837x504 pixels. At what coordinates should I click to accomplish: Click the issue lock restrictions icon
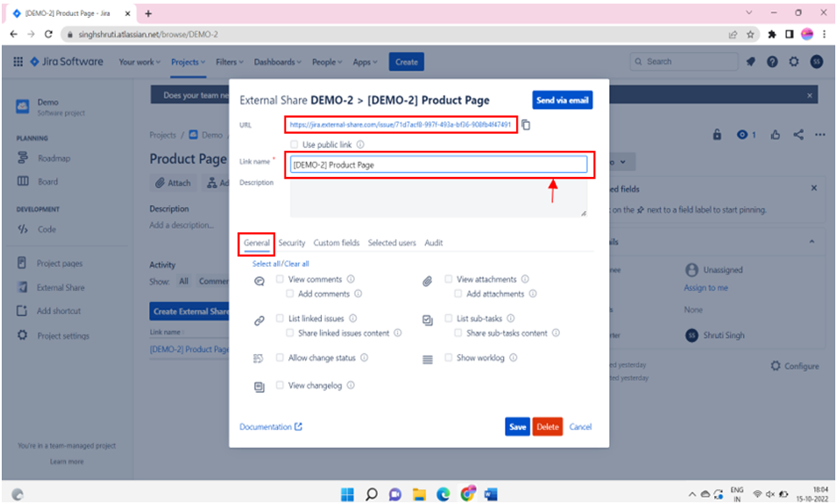coord(718,135)
